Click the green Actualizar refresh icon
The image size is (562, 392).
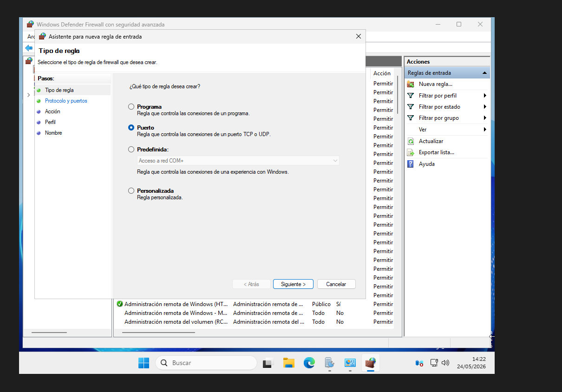point(411,141)
